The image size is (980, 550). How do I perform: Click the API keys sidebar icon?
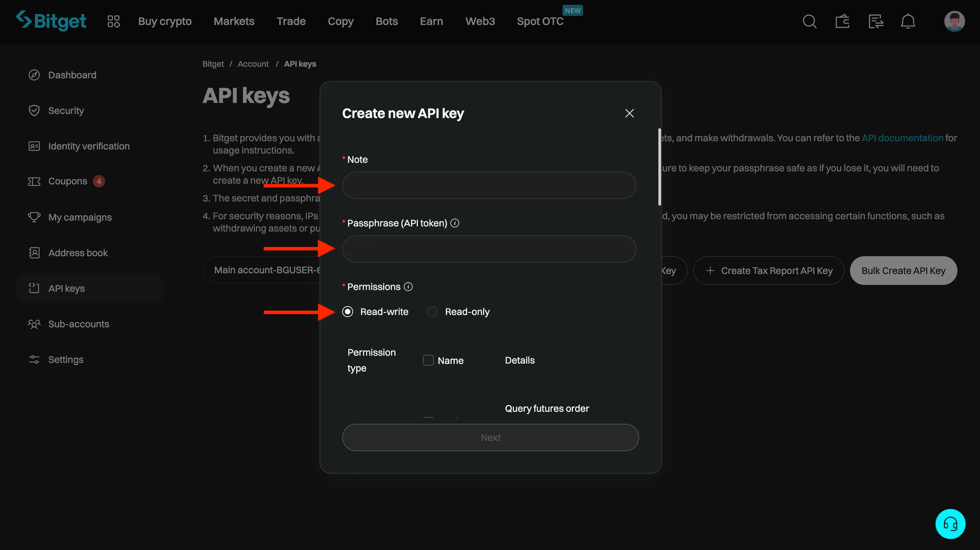tap(34, 288)
